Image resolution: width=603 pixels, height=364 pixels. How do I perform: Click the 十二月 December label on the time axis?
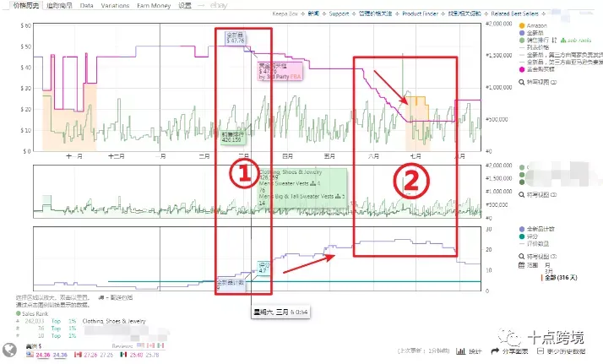point(117,156)
